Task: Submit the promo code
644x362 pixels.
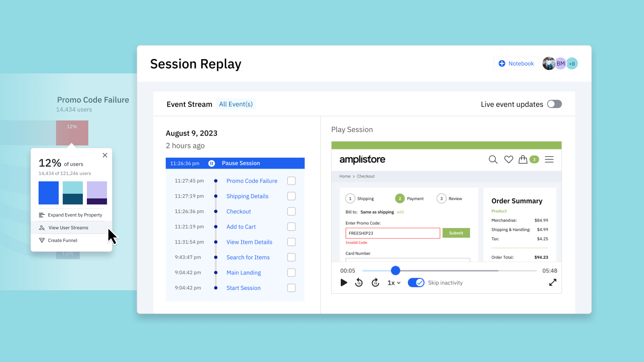Action: click(456, 233)
